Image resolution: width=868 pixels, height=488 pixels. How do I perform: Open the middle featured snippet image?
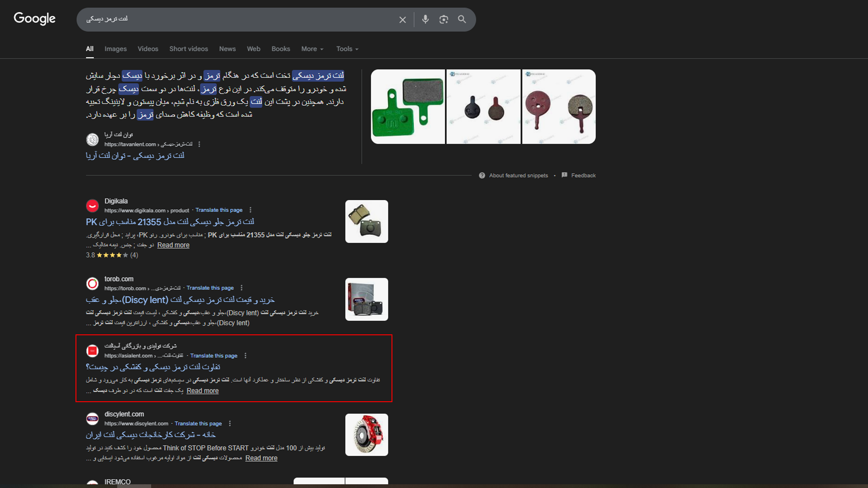pyautogui.click(x=483, y=107)
